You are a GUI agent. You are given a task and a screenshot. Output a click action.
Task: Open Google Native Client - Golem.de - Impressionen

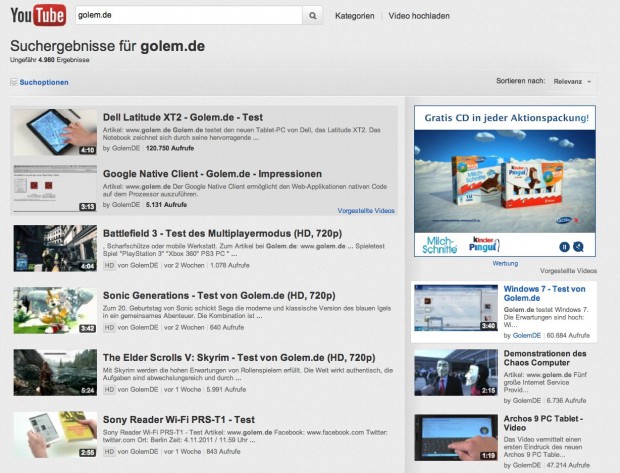coord(212,174)
